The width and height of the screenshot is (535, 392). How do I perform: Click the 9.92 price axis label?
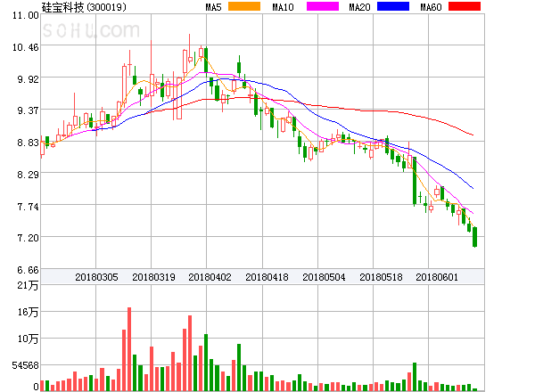point(28,79)
